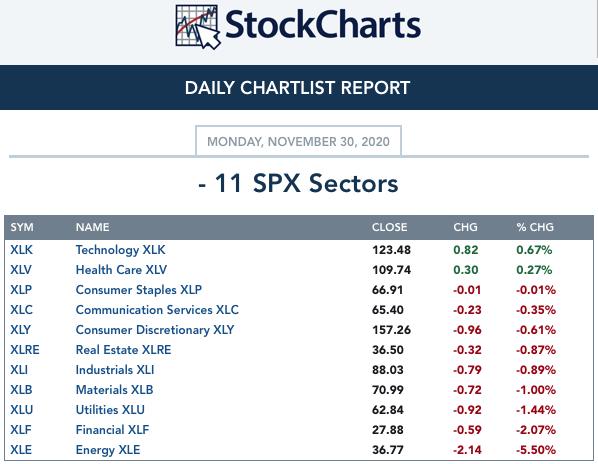Select Consumer Staples XLP name link
The image size is (598, 464).
tap(139, 290)
